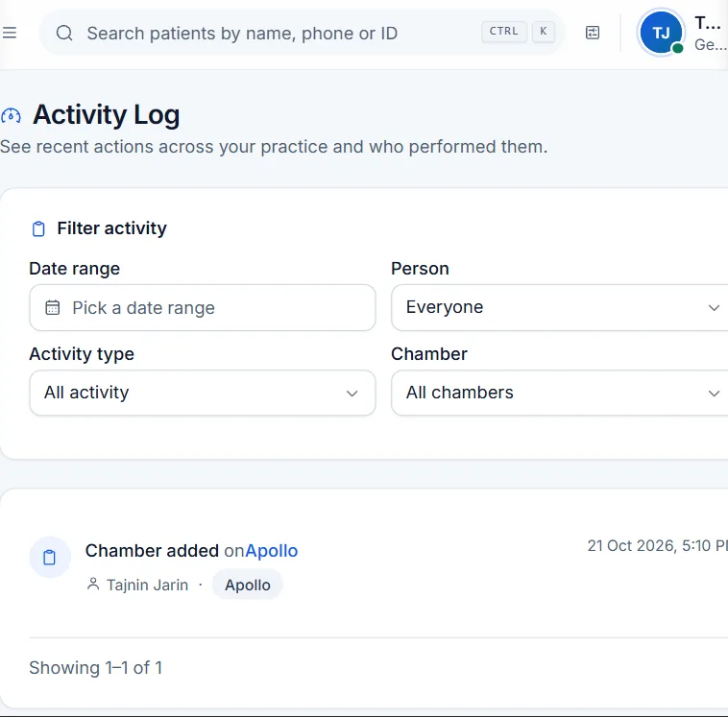Click the Filter activity clipboard icon
Viewport: 728px width, 717px height.
point(38,228)
